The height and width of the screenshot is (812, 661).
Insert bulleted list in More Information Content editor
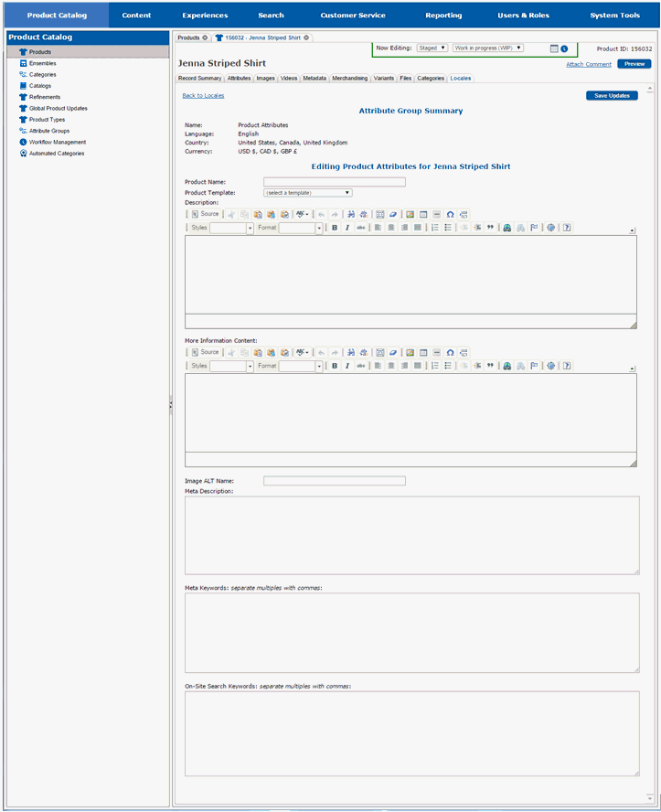coord(448,366)
